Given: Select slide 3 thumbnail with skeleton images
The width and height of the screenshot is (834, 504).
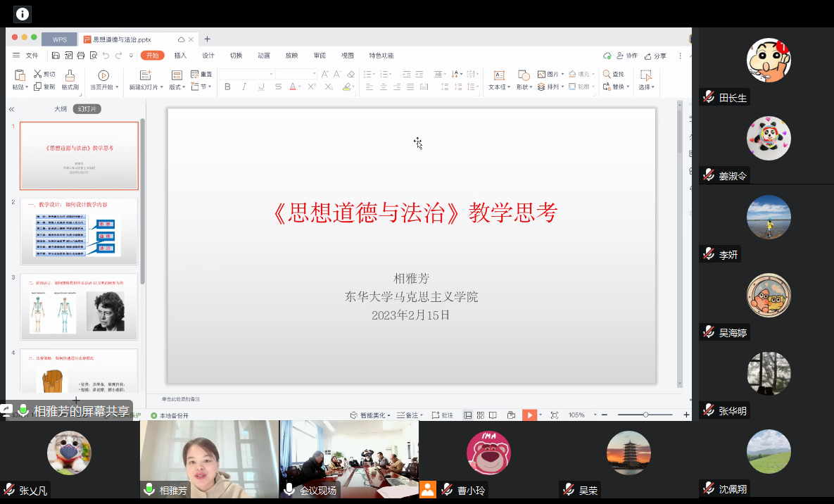Looking at the screenshot, I should 79,307.
